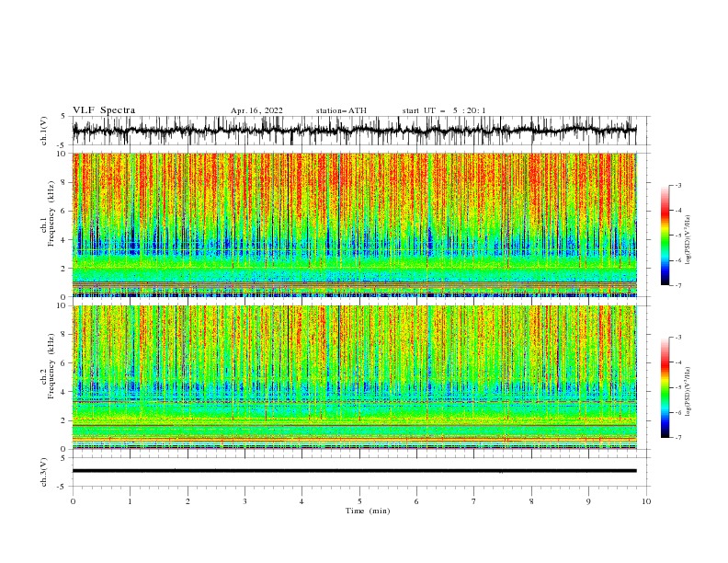Viewport: 728px width, 563px height.
Task: Click time axis tick label "2"
Action: [188, 501]
